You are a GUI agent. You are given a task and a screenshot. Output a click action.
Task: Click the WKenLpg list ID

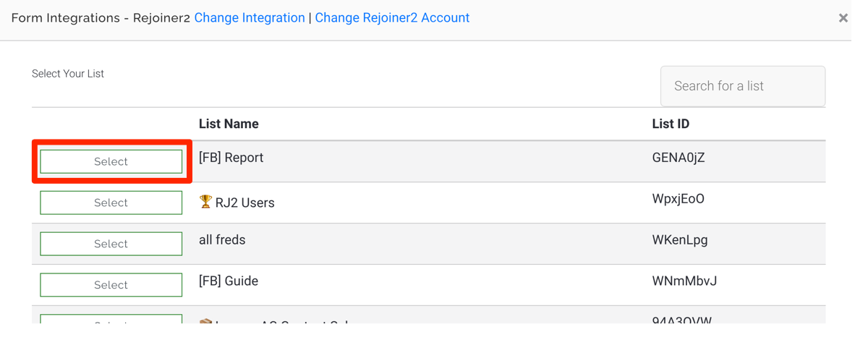(680, 240)
